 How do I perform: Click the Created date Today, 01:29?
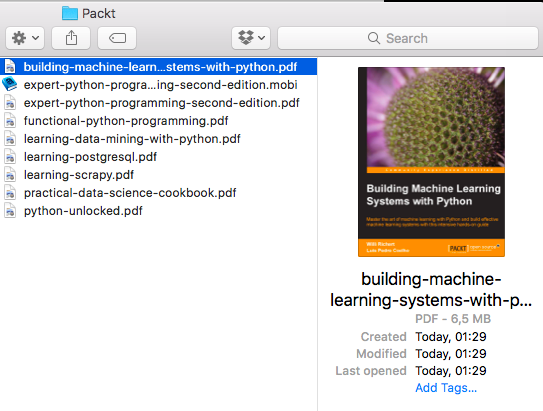click(451, 337)
